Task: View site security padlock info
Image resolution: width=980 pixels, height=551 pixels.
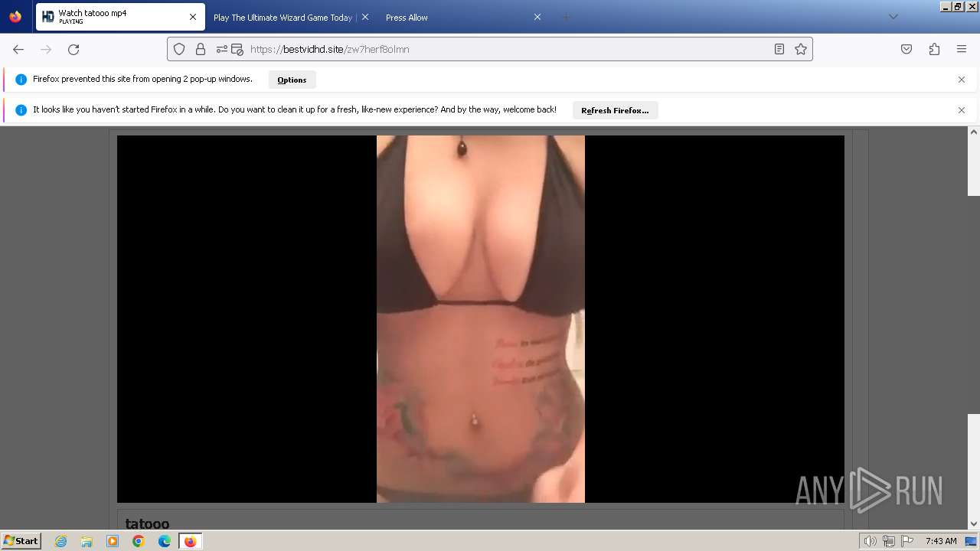Action: [201, 49]
